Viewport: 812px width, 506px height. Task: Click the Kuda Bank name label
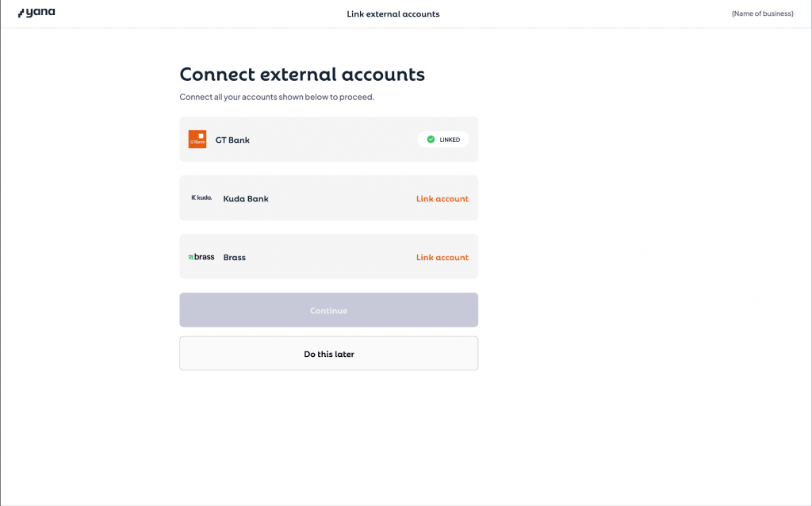(246, 198)
